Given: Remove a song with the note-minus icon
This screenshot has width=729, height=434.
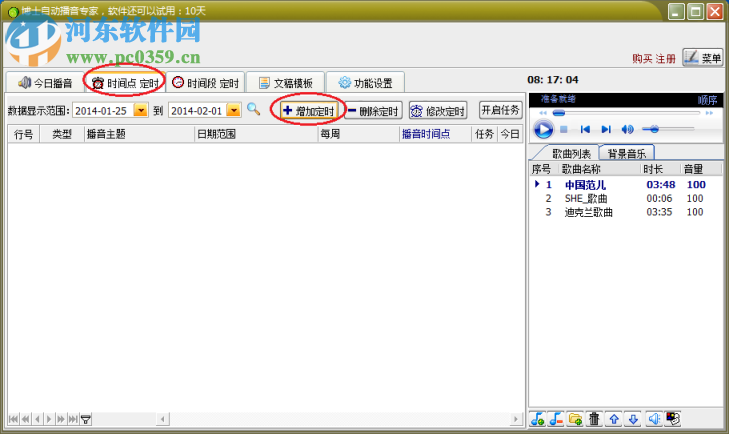Looking at the screenshot, I should (x=556, y=419).
